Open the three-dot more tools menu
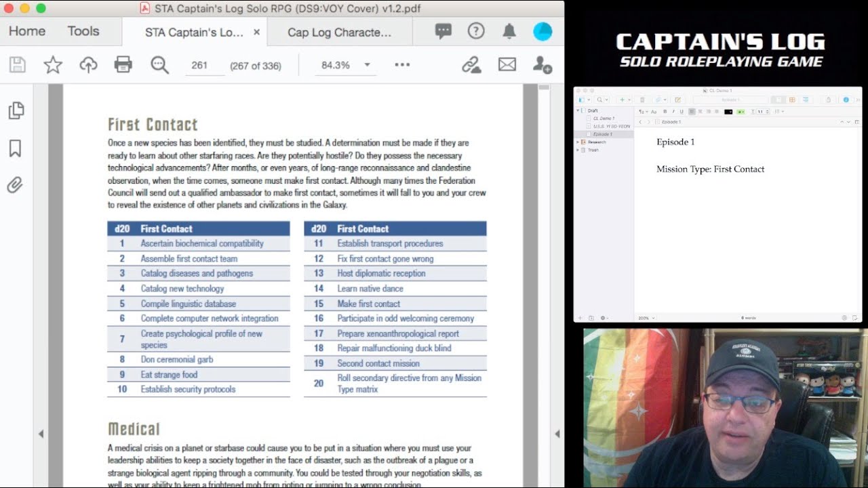868x488 pixels. click(402, 65)
